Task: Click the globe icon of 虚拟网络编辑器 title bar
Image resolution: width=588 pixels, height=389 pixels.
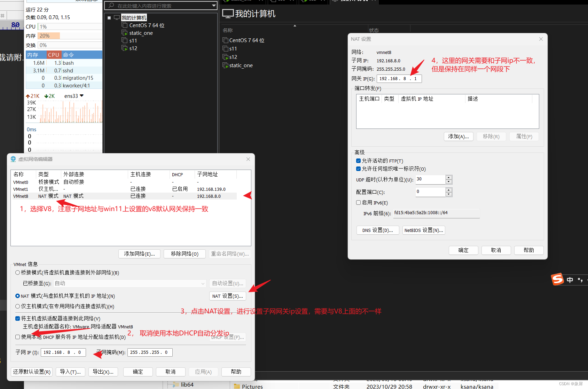Action: [x=13, y=159]
